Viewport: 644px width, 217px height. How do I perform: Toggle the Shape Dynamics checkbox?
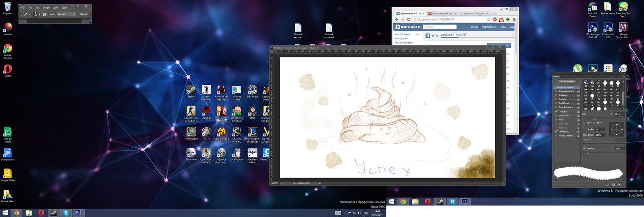pyautogui.click(x=556, y=91)
